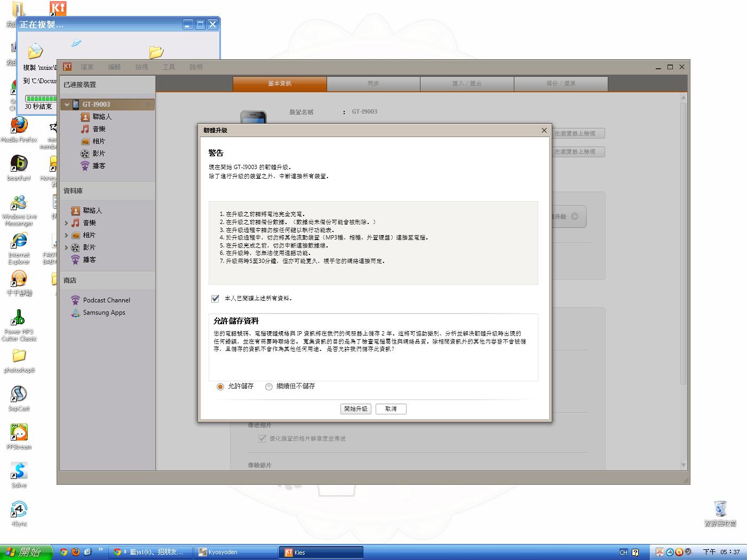
Task: Toggle the 本人已閱讀上述所有資料 checkbox
Action: click(215, 299)
